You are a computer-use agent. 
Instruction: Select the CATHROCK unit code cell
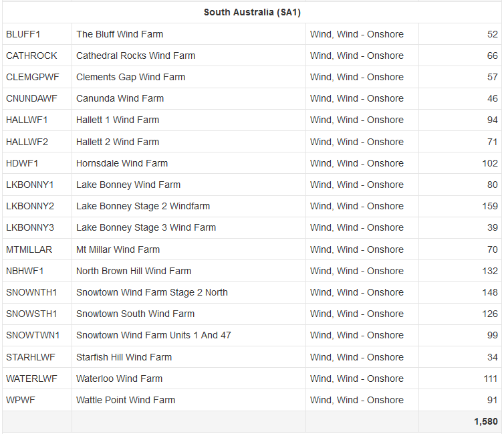coord(31,56)
